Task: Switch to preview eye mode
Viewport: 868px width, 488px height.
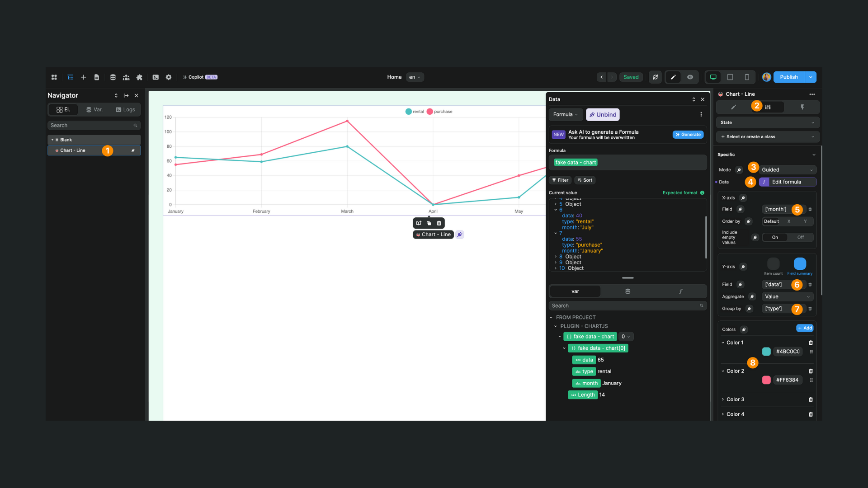Action: [x=689, y=77]
